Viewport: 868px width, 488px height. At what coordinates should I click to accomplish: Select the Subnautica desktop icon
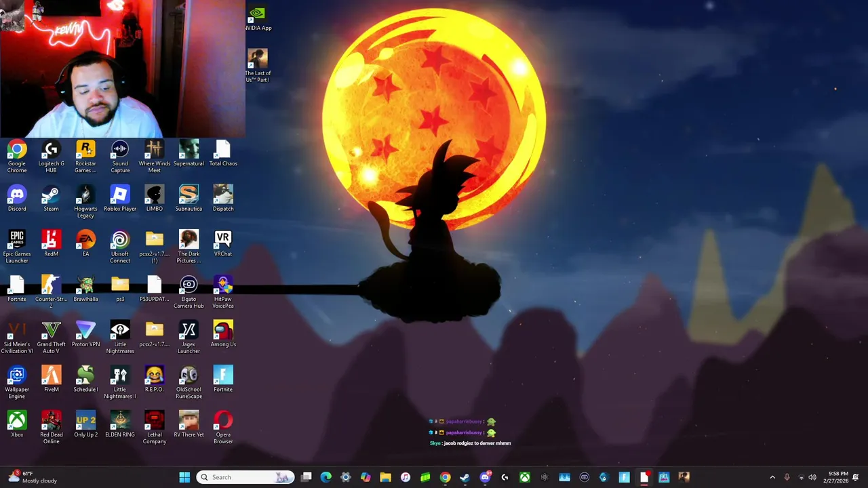coord(189,199)
